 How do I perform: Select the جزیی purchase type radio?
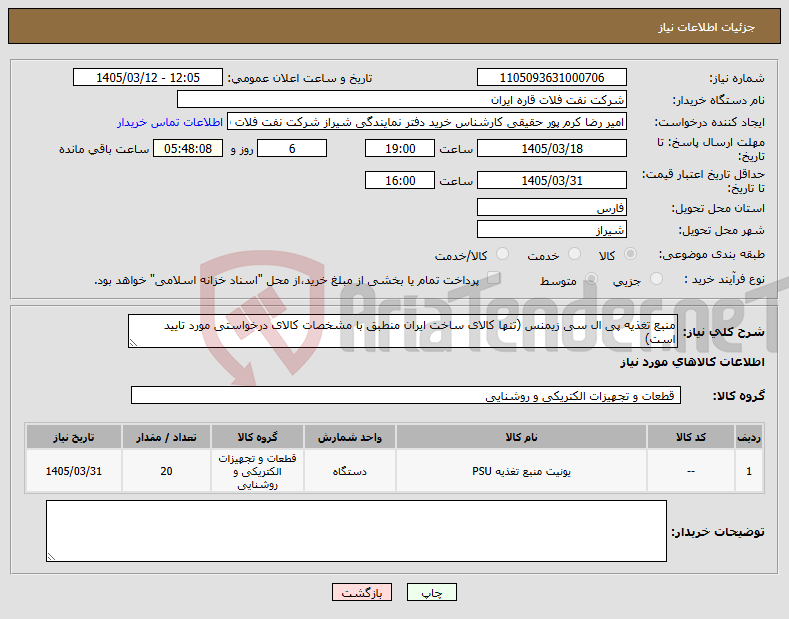pyautogui.click(x=656, y=279)
